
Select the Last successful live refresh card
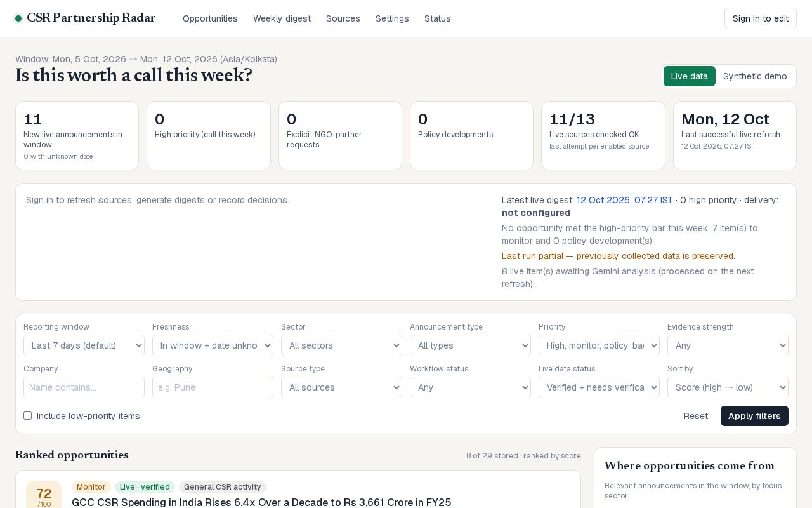coord(735,136)
